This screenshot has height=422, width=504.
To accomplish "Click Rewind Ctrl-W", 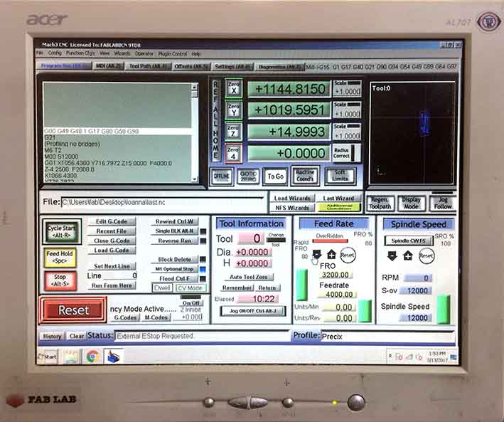I will pos(175,221).
